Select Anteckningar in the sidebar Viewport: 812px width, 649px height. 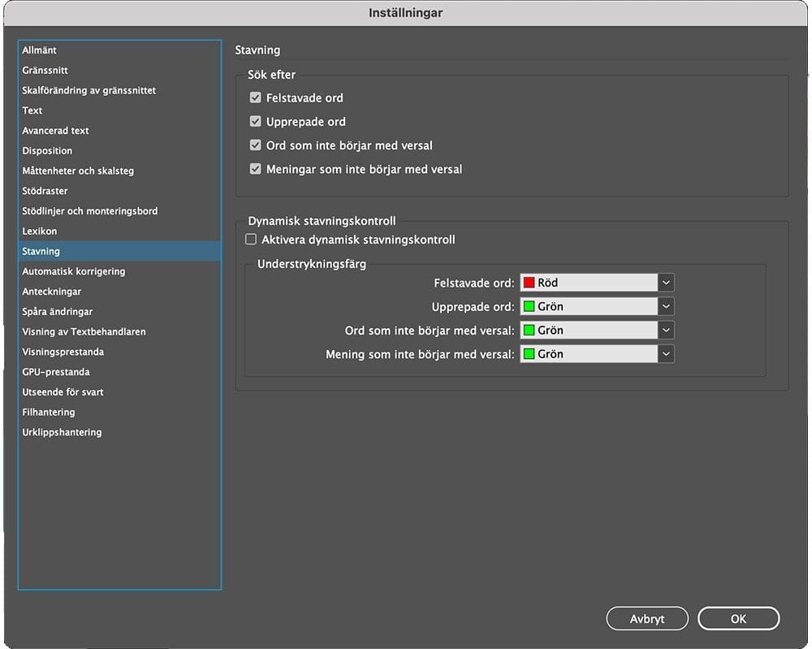pos(119,292)
